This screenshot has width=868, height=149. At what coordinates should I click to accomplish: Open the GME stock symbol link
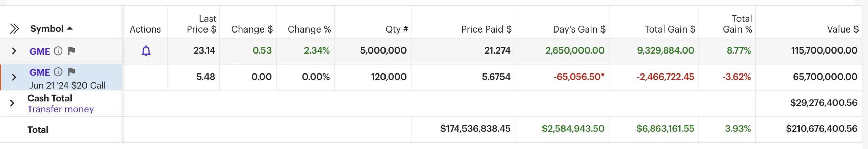[x=40, y=51]
